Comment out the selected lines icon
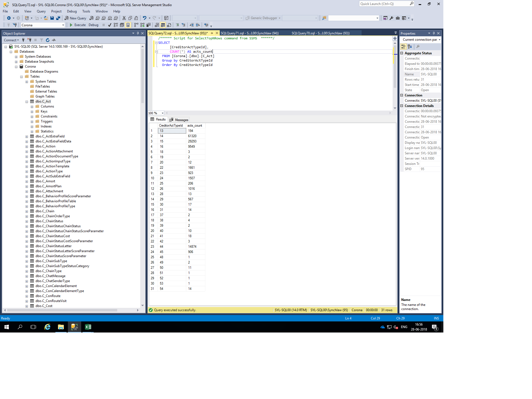This screenshot has height=399, width=532. (177, 25)
